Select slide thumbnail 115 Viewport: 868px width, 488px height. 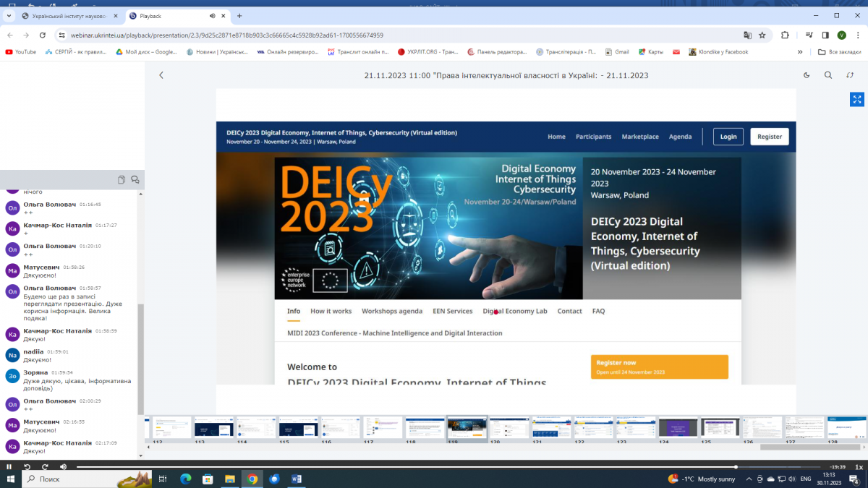tap(299, 427)
